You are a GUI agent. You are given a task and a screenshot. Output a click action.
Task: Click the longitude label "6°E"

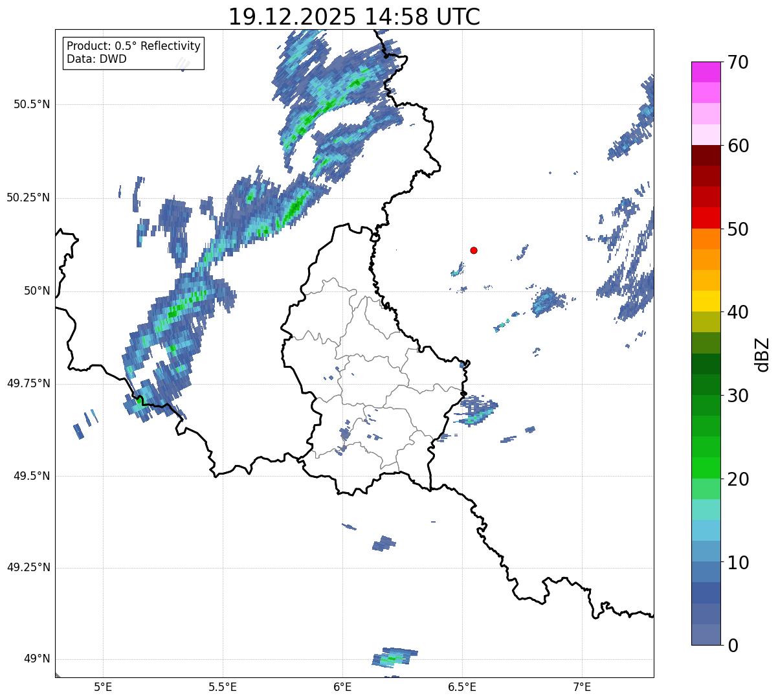point(342,687)
